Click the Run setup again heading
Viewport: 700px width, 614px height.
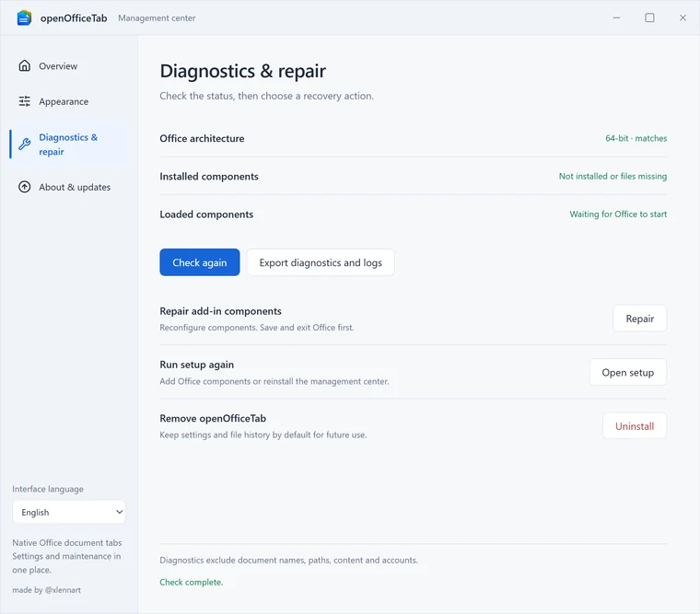point(197,365)
